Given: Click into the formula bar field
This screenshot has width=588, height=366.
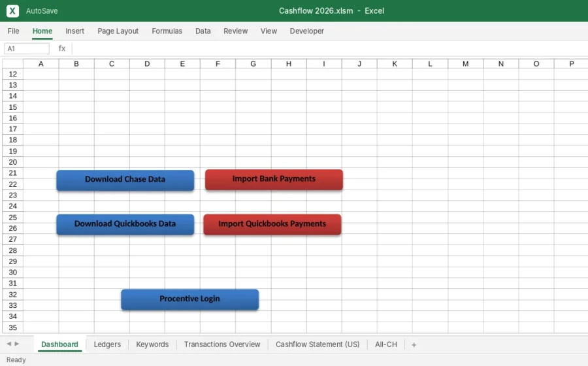Looking at the screenshot, I should coord(330,48).
